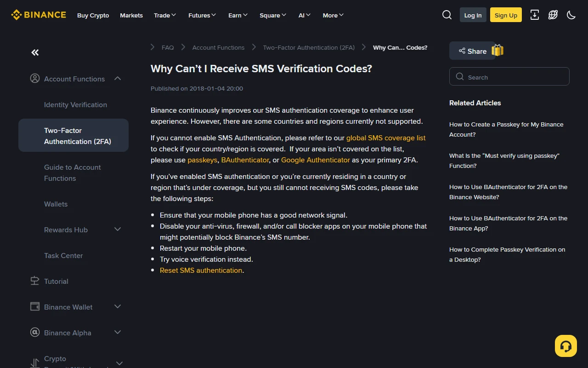Open 'Must verify using passkey' article

tap(504, 161)
